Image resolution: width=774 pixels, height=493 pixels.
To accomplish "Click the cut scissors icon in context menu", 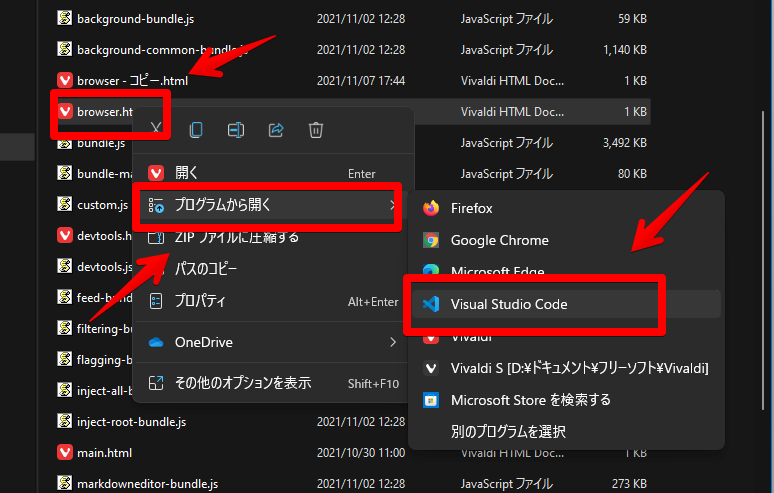I will point(156,129).
